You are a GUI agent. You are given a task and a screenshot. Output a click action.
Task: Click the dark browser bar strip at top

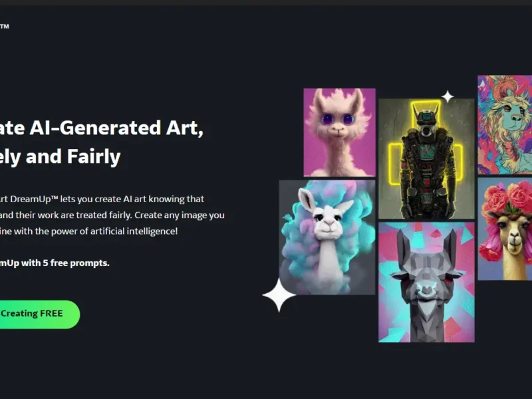point(266,3)
